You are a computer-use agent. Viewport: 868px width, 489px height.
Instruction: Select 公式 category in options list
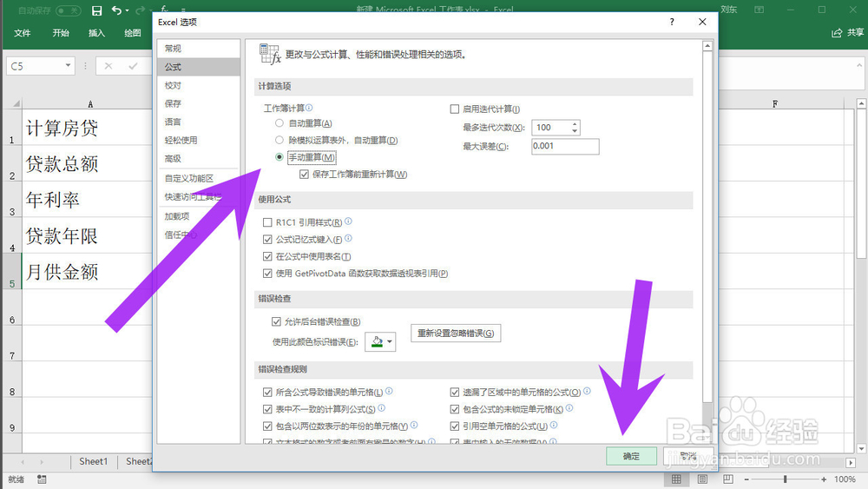tap(199, 67)
